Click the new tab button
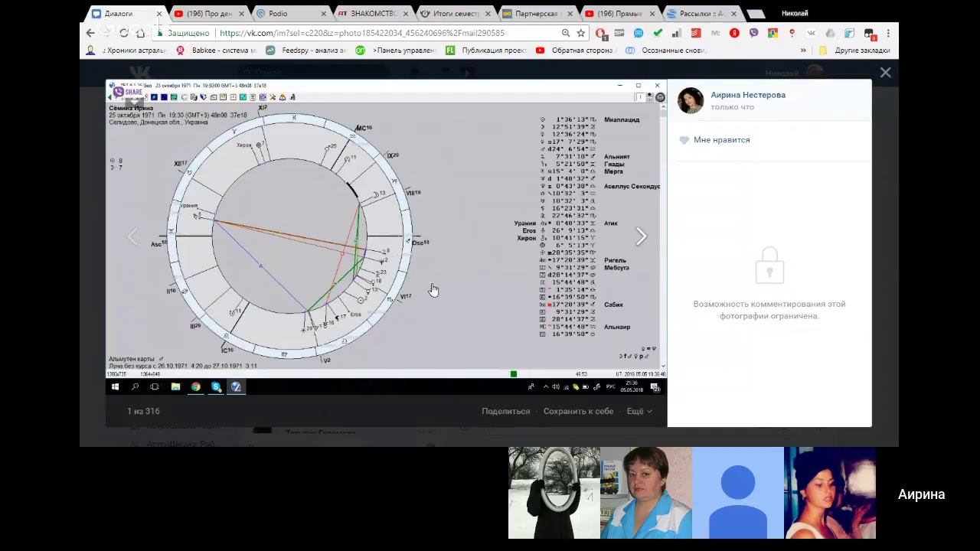Image resolution: width=980 pixels, height=551 pixels. click(x=755, y=14)
